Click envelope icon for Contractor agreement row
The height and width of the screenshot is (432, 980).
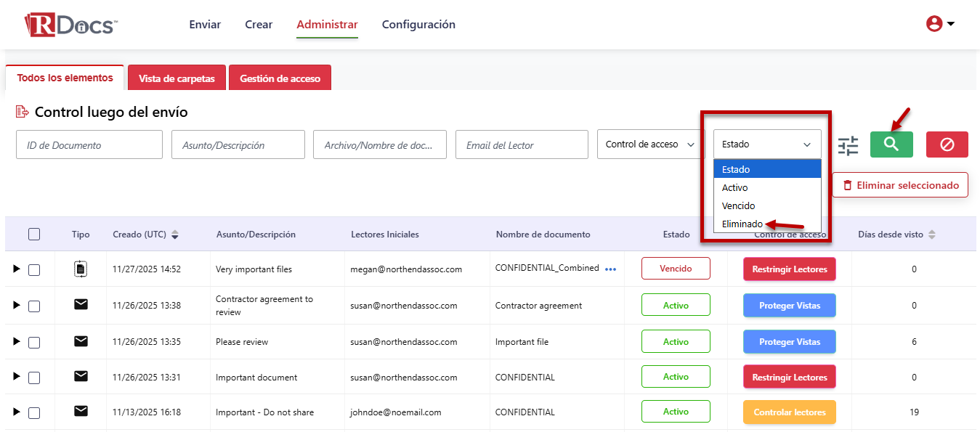point(81,305)
